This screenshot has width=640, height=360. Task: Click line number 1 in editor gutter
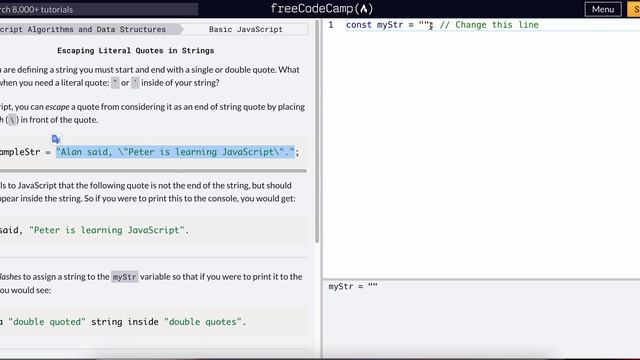pos(331,25)
